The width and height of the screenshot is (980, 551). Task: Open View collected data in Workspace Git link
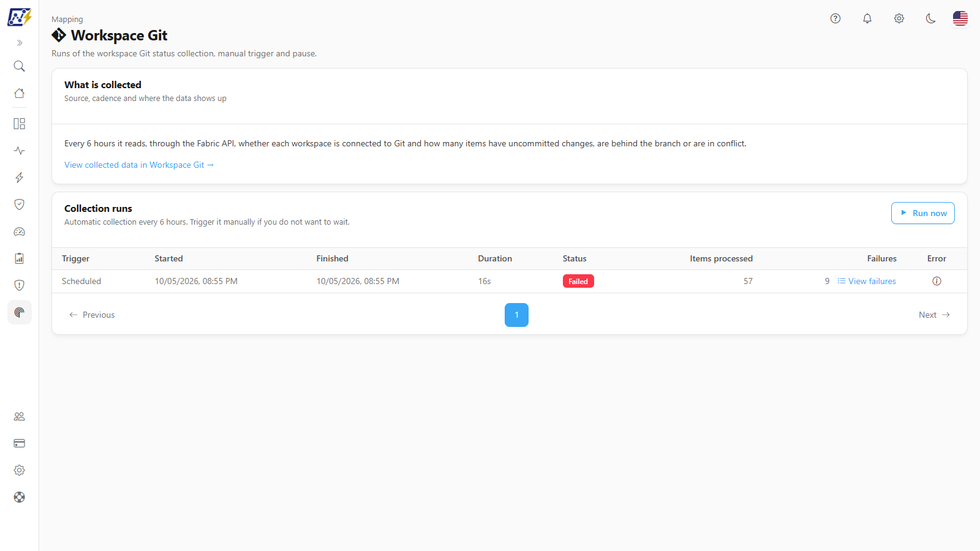tap(139, 165)
